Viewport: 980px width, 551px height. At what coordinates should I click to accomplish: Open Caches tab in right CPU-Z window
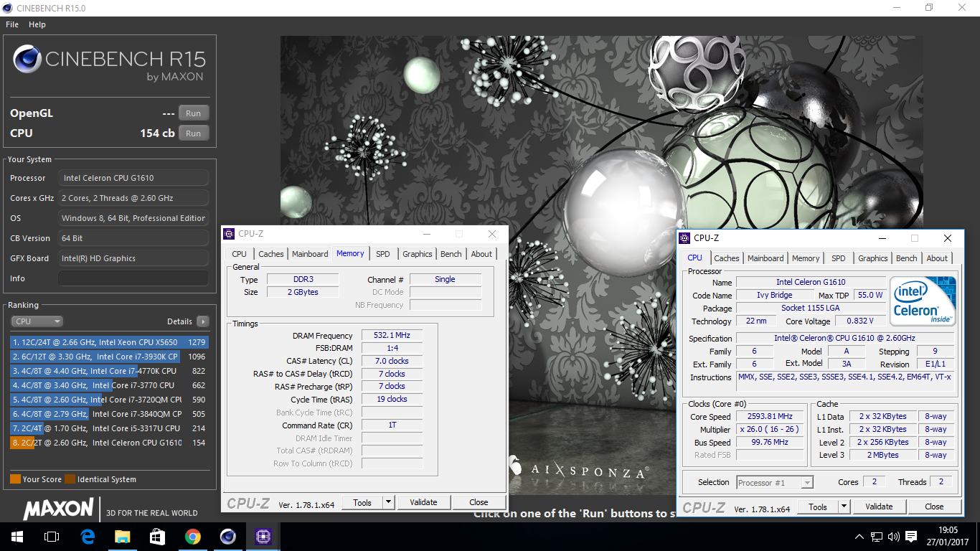727,258
